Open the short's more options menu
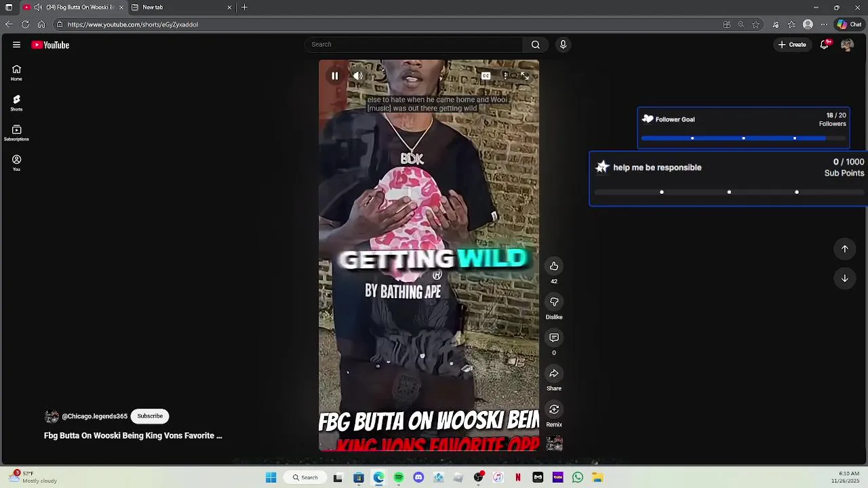The height and width of the screenshot is (488, 868). (505, 76)
